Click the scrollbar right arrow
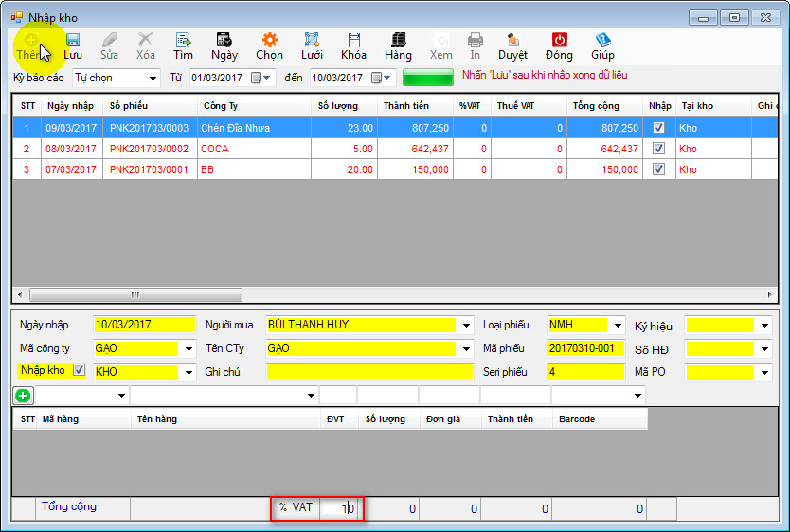790x532 pixels. (x=770, y=294)
